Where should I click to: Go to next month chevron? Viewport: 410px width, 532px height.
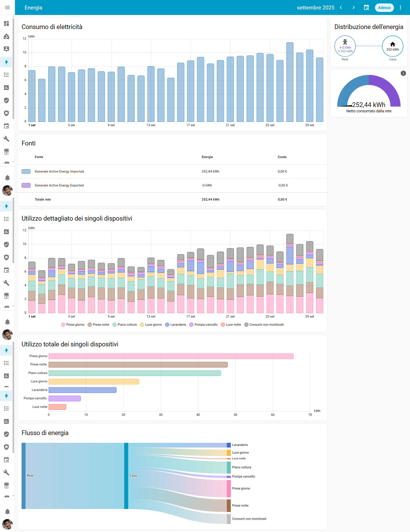coord(353,7)
